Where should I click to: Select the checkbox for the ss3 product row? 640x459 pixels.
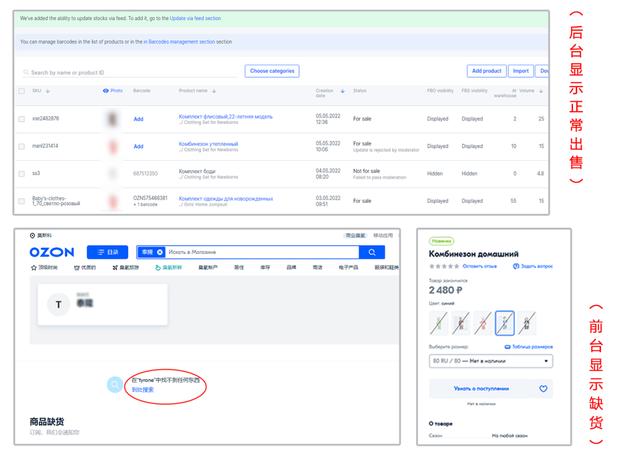(22, 173)
